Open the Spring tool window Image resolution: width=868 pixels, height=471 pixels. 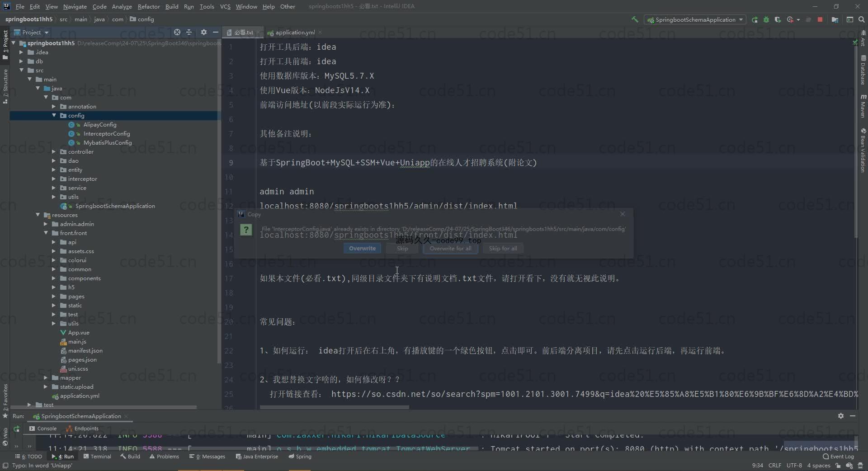[300, 457]
